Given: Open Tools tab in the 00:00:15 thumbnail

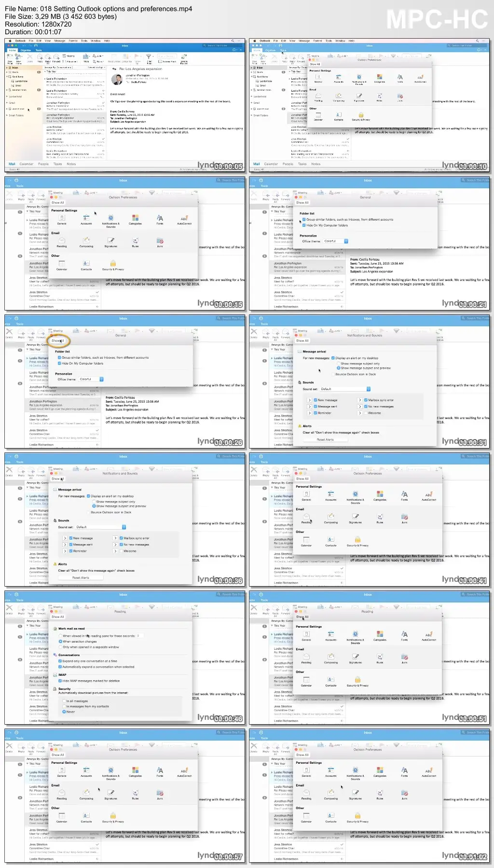Looking at the screenshot, I should pos(20,186).
